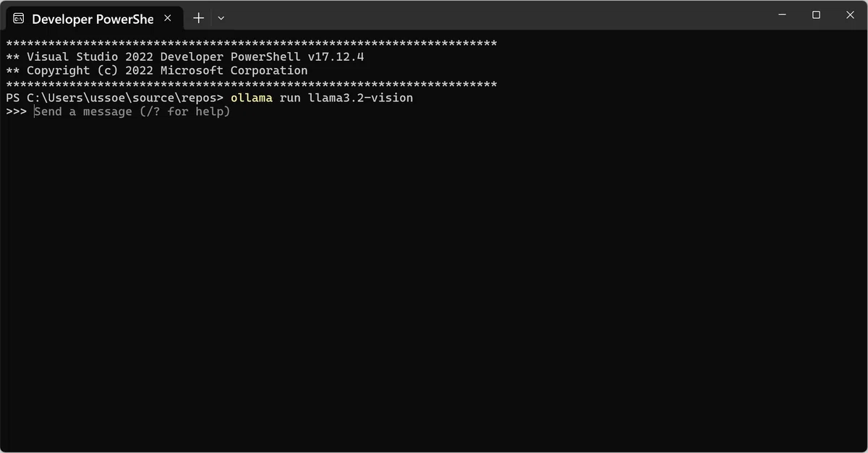Click the >>> ollama prompt marker
The image size is (868, 453).
click(x=17, y=111)
